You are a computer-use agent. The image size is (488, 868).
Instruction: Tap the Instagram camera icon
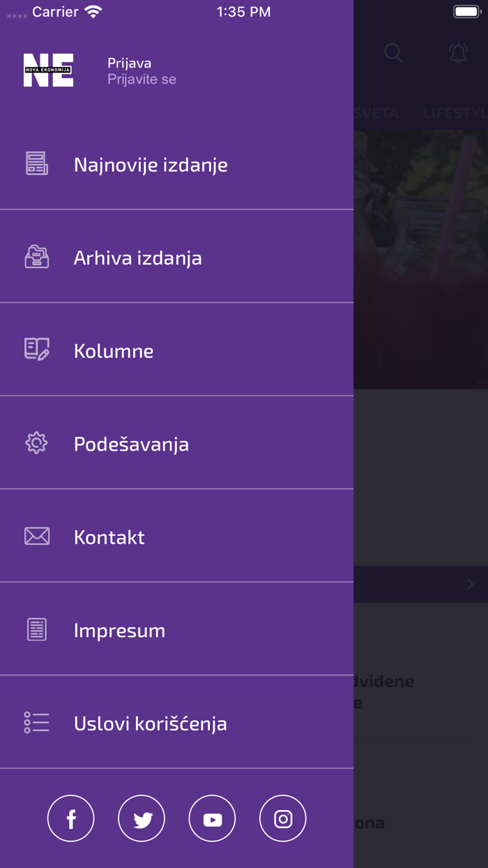click(x=282, y=818)
